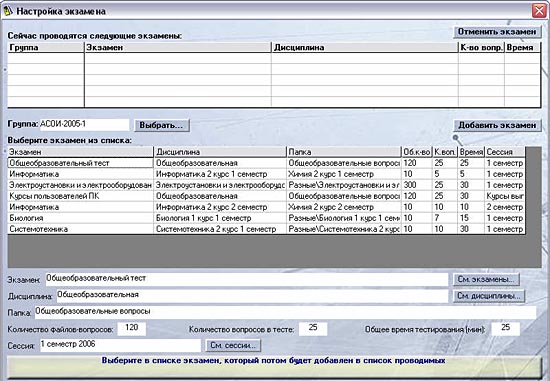Click the Отменить экзамен button
550x381 pixels.
pyautogui.click(x=497, y=32)
